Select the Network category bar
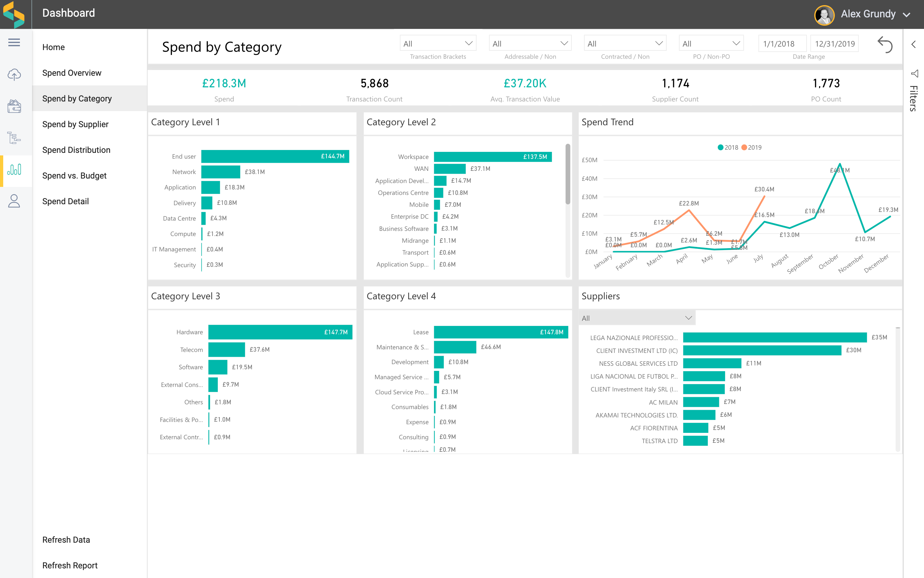 point(221,172)
